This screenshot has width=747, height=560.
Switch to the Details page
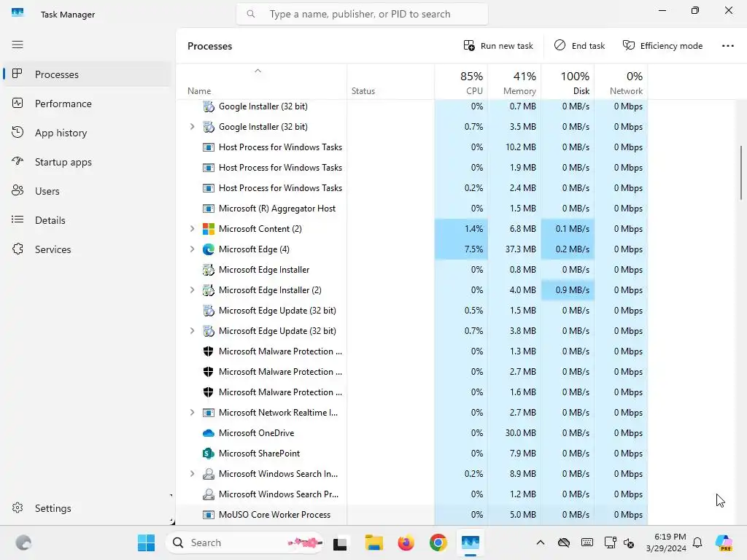88,219
